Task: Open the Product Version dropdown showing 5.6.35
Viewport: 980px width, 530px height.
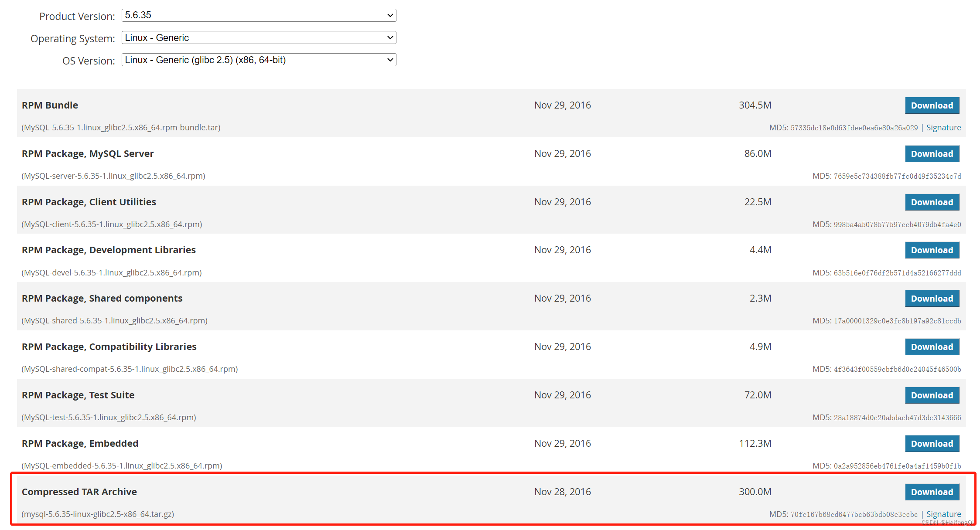Action: click(259, 15)
